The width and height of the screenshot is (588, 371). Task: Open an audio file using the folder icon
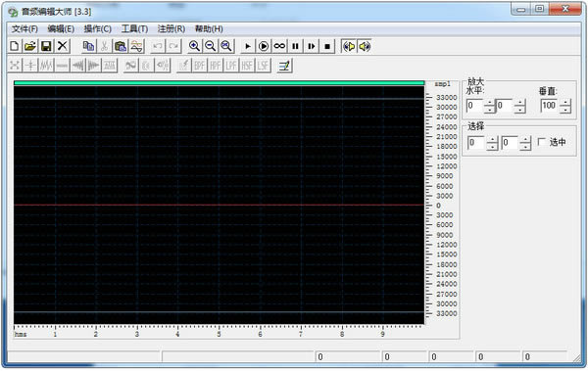tap(30, 46)
